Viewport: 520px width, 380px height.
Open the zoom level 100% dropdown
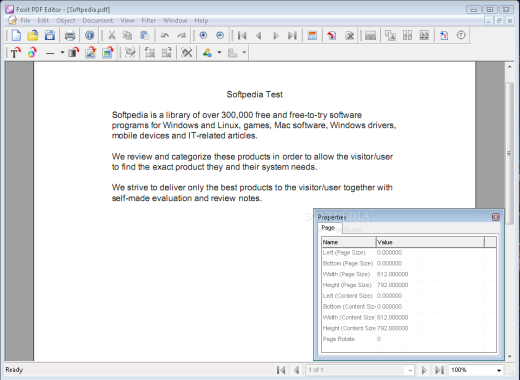tap(499, 370)
